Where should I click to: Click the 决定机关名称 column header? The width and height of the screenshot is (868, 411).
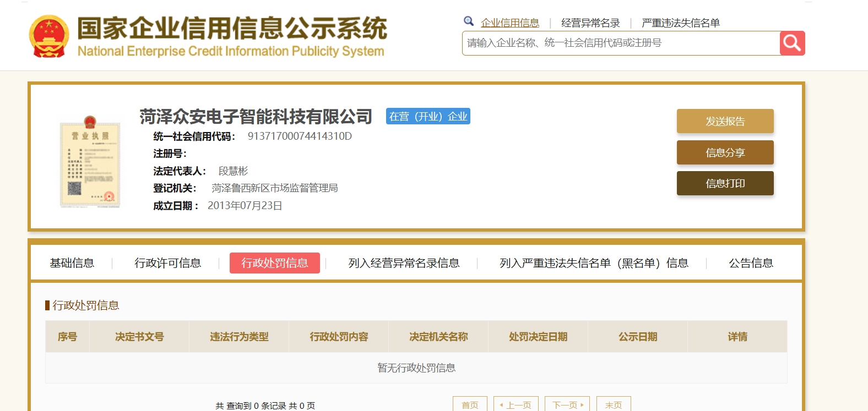[438, 337]
